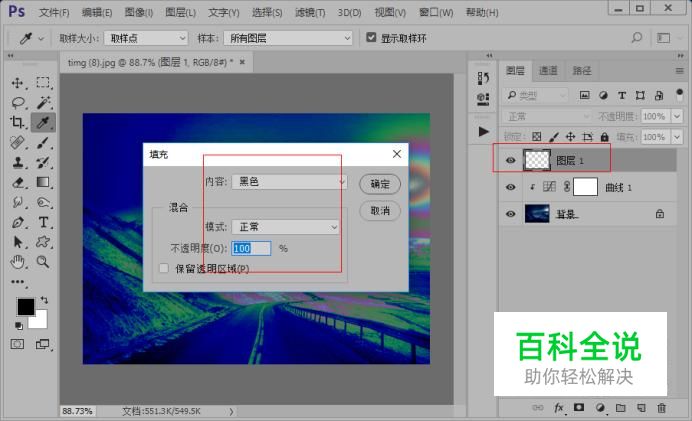The height and width of the screenshot is (421, 692).
Task: Select the Clone Stamp tool
Action: [x=18, y=162]
